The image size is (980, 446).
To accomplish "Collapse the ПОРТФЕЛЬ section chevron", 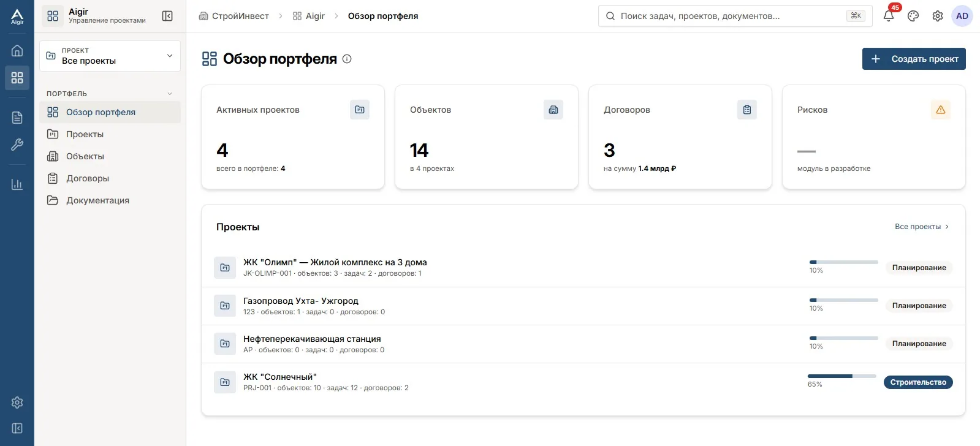I will coord(170,94).
